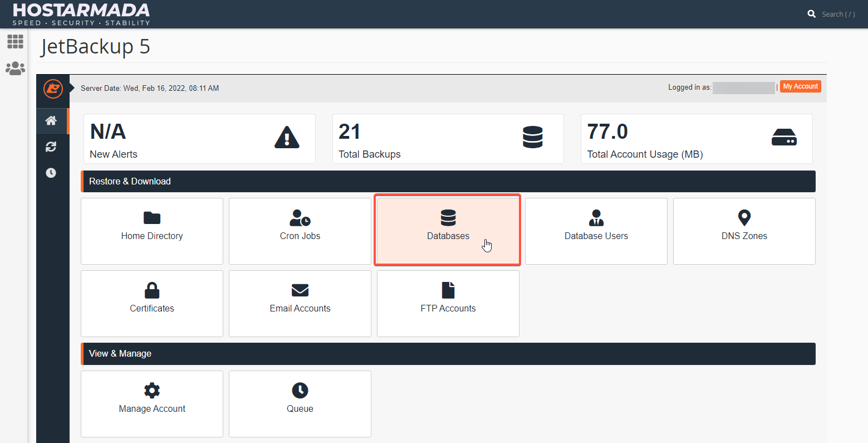
Task: Open the apps grid icon in the left panel
Action: click(15, 41)
